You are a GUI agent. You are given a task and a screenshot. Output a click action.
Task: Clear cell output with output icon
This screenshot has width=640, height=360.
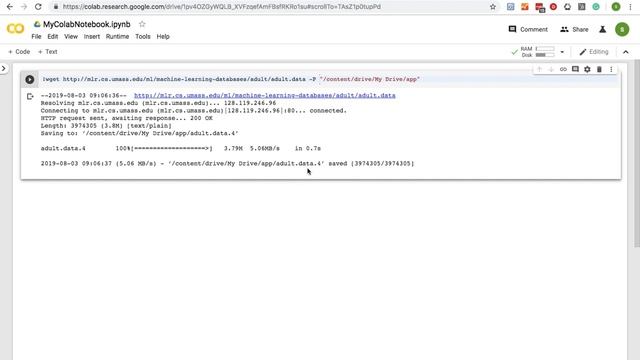point(30,96)
